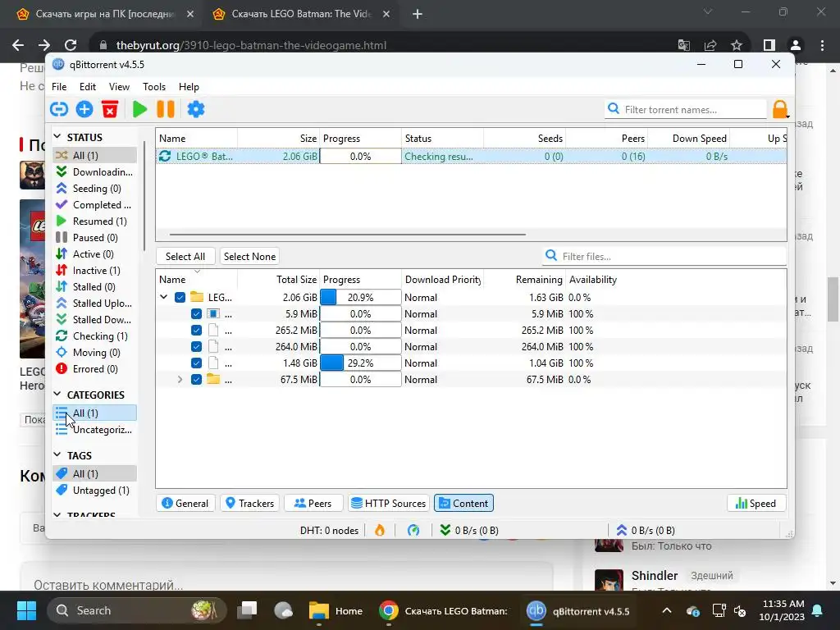Click the red Remove torrent icon

110,109
